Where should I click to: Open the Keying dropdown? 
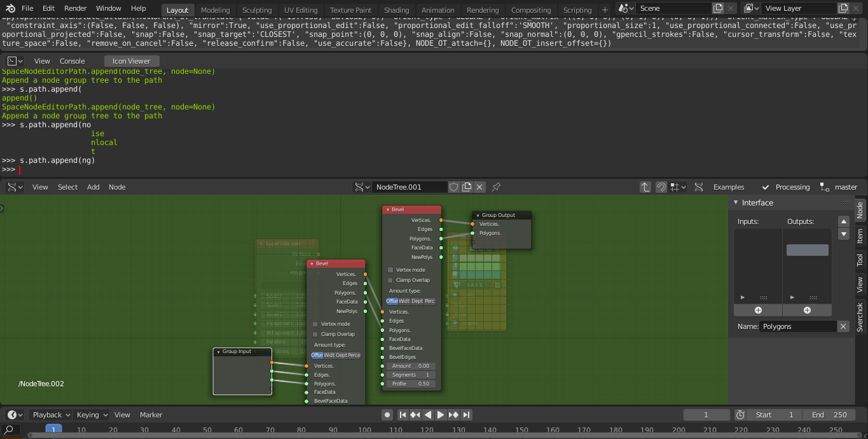92,415
